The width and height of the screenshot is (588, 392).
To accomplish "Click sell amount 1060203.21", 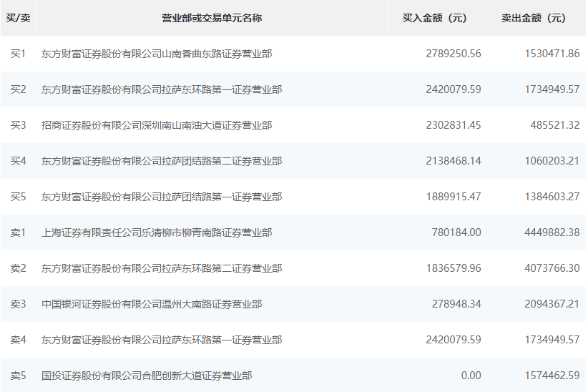I will click(x=552, y=161).
